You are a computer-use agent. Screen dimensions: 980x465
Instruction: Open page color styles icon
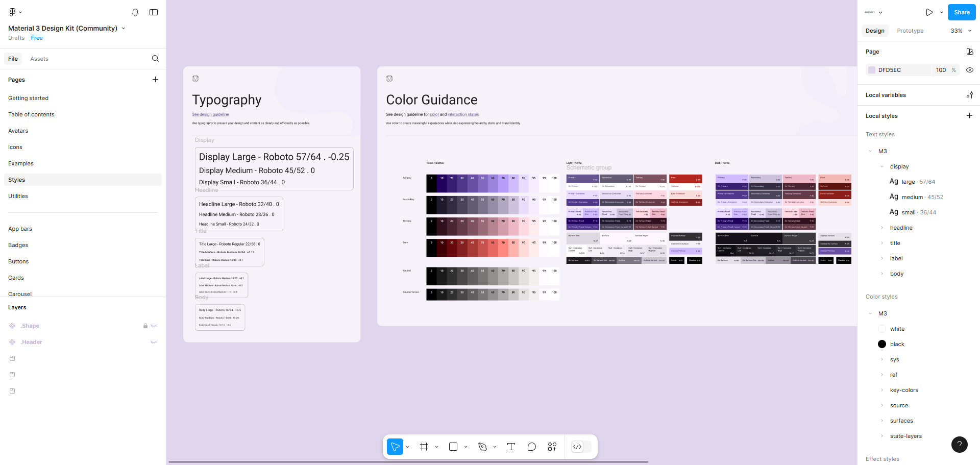tap(970, 52)
